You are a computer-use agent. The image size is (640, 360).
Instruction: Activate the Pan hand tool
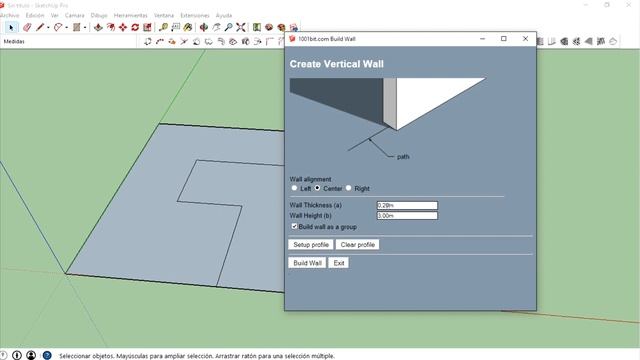pos(216,27)
